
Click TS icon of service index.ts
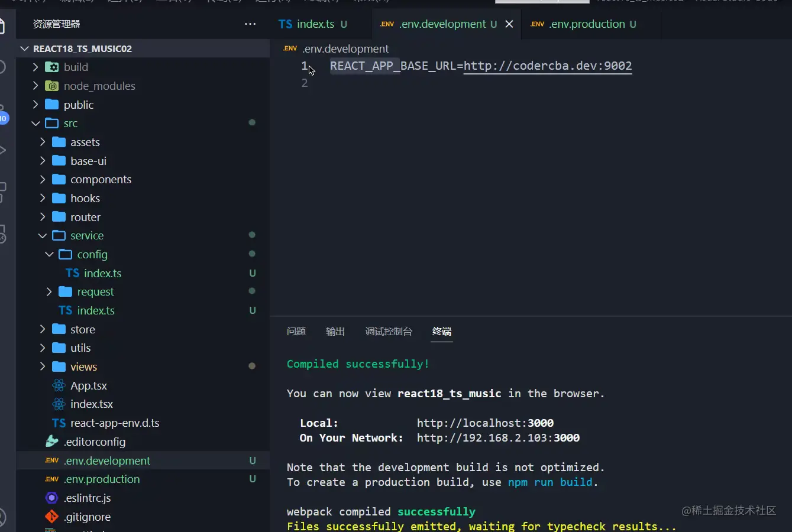[66, 310]
